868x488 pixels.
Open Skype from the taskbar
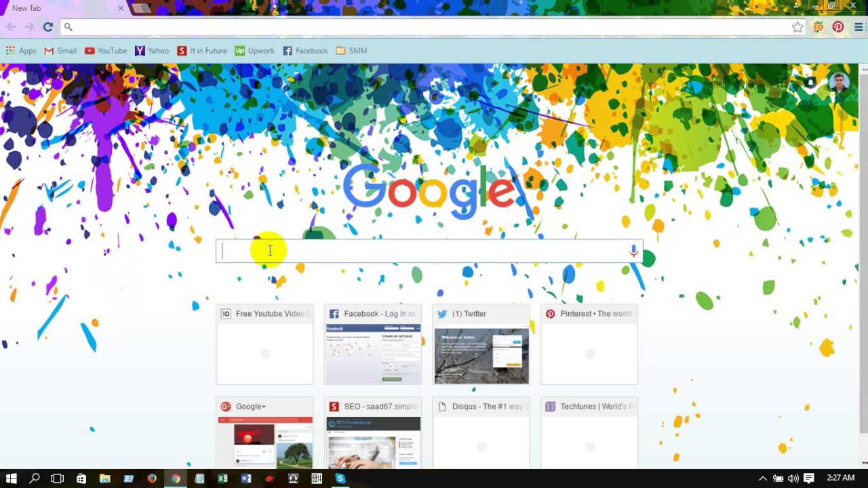click(340, 479)
